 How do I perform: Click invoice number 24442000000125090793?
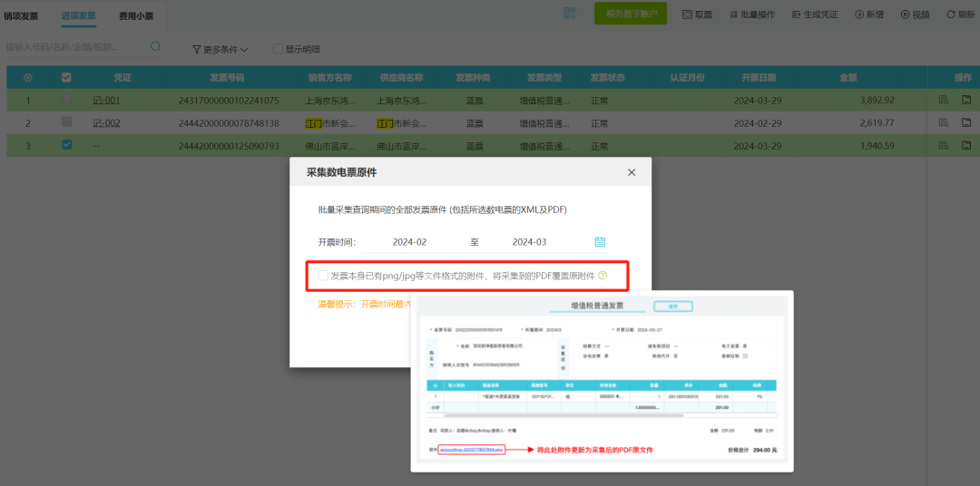click(229, 146)
